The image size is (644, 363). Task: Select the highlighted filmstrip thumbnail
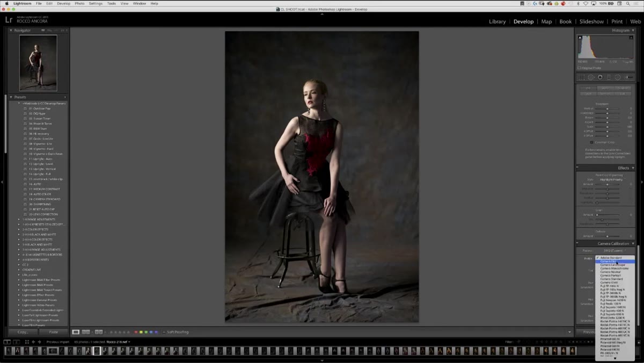(x=97, y=351)
